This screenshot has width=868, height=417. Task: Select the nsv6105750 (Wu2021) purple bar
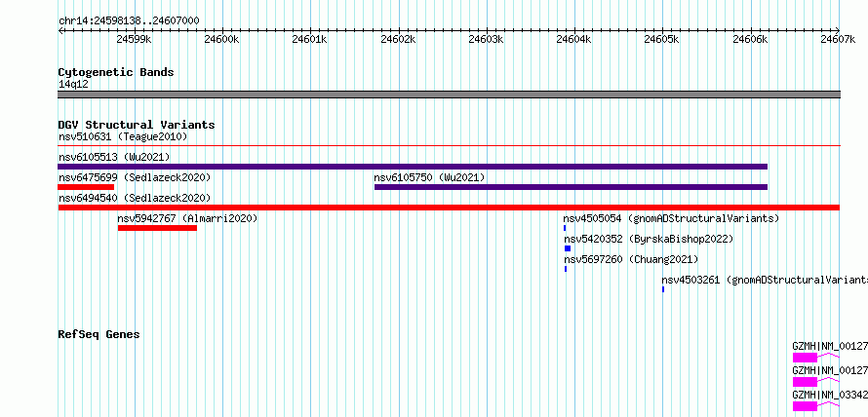point(571,187)
